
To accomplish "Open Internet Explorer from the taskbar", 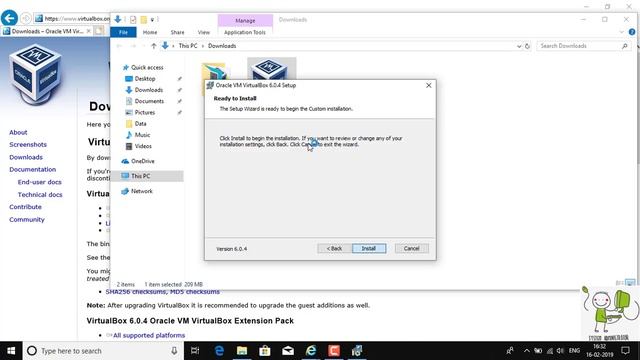I will (x=311, y=351).
